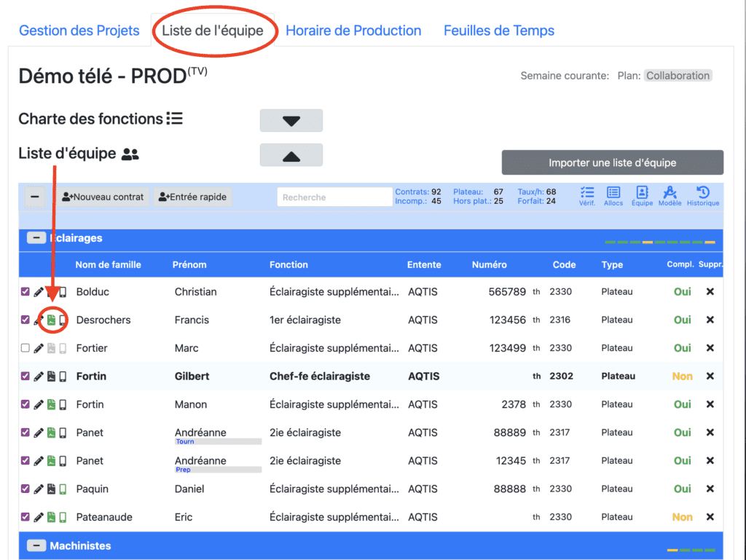This screenshot has height=560, width=746.
Task: Click the Recherche search field
Action: click(x=334, y=197)
